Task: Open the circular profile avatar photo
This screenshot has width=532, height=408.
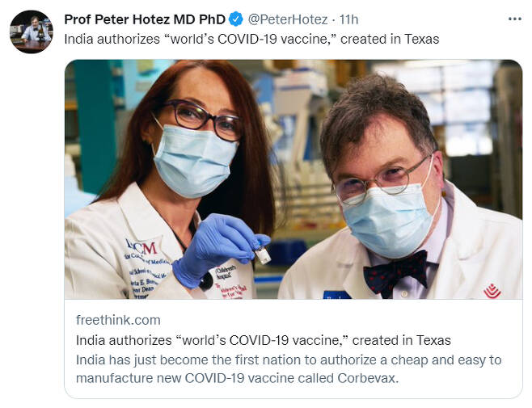Action: tap(32, 32)
